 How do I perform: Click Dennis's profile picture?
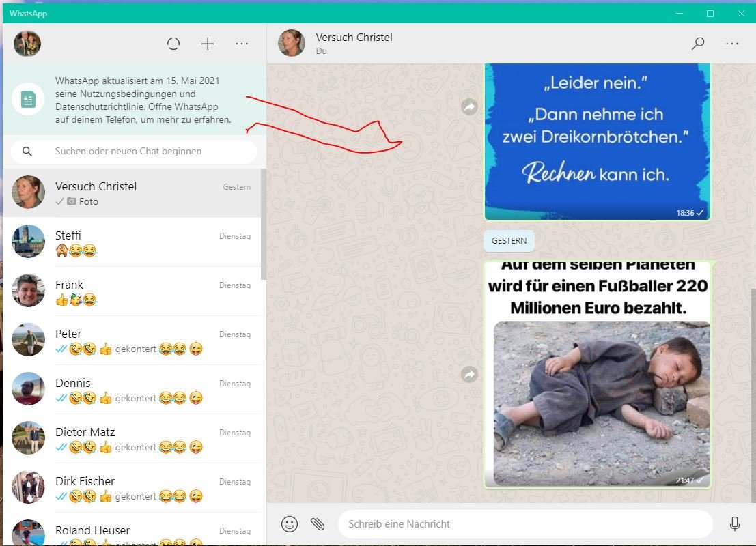click(x=28, y=388)
